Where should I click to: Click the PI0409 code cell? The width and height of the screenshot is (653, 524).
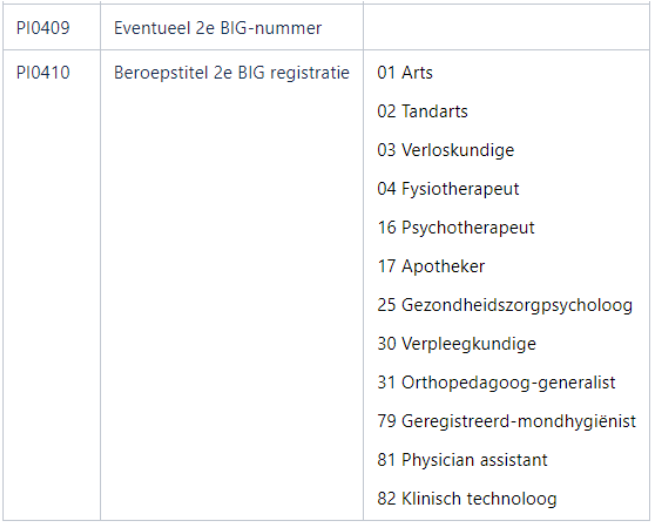(x=43, y=28)
